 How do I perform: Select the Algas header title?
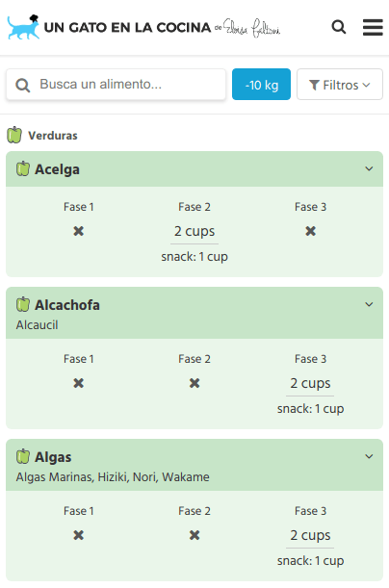(53, 457)
